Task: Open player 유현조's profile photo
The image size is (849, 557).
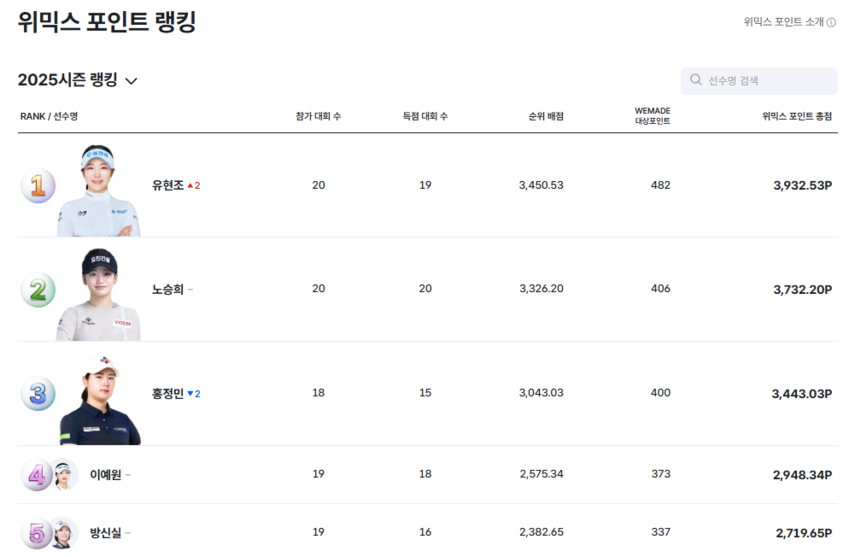Action: point(98,190)
